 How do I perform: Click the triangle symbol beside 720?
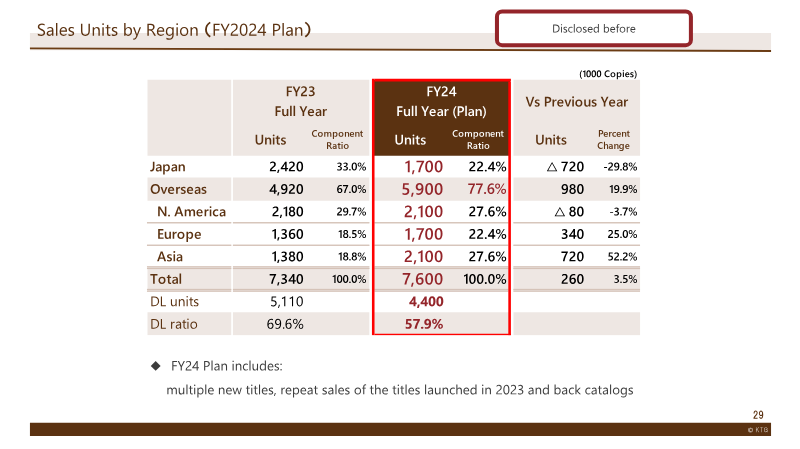552,167
